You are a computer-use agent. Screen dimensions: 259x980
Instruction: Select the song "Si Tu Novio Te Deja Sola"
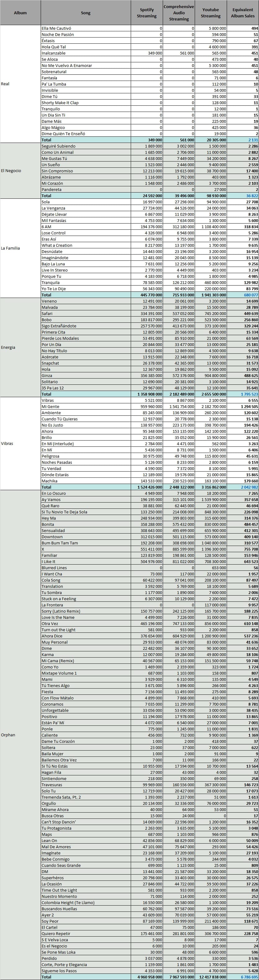tap(64, 512)
